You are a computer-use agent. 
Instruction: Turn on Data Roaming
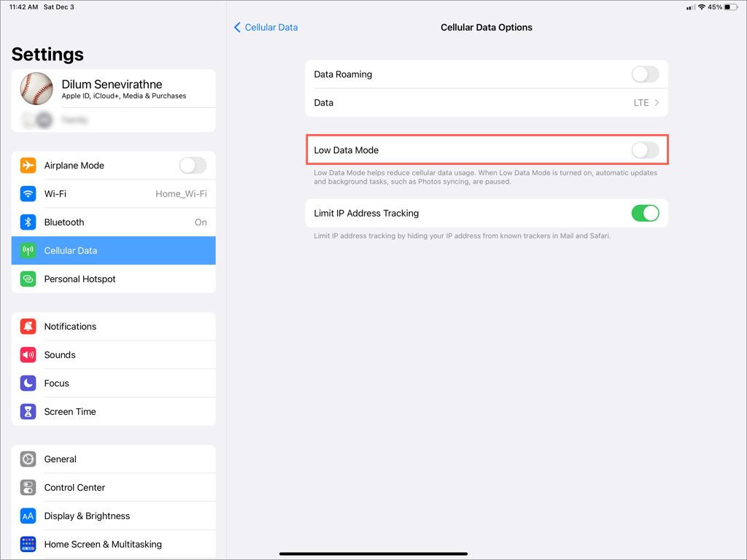645,74
